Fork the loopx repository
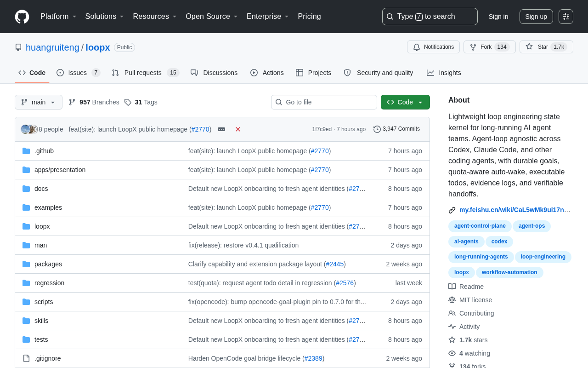 click(490, 47)
